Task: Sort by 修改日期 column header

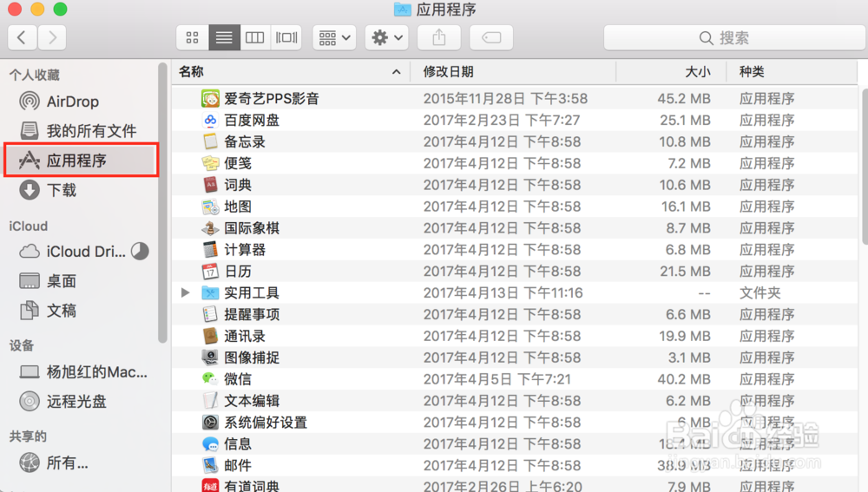Action: (449, 71)
